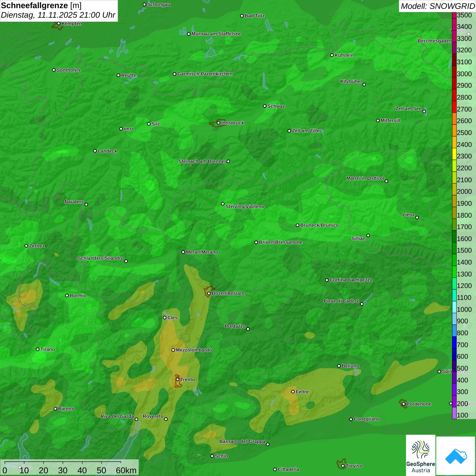Click the Trento city marker
Viewport: 476px width, 476px height.
point(177,379)
